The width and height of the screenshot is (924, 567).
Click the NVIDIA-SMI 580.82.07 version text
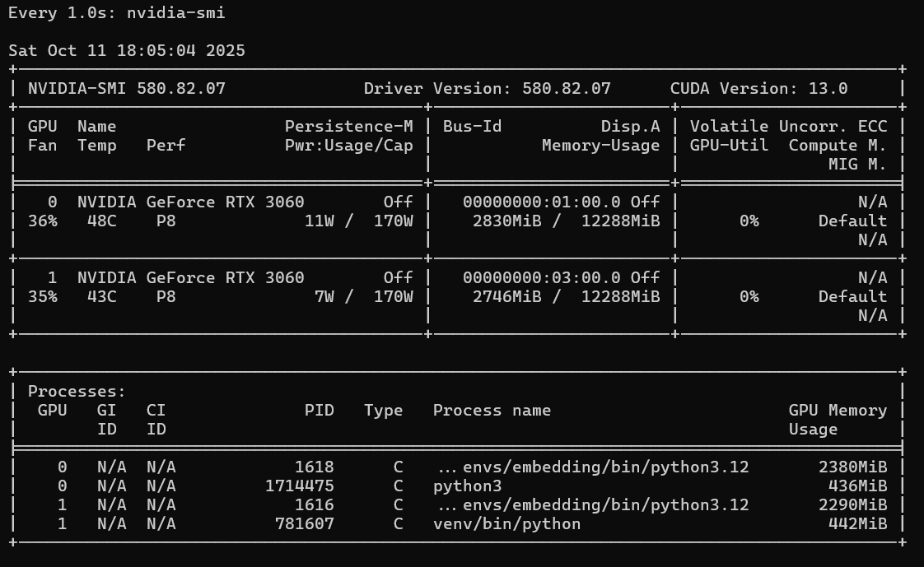click(x=127, y=89)
